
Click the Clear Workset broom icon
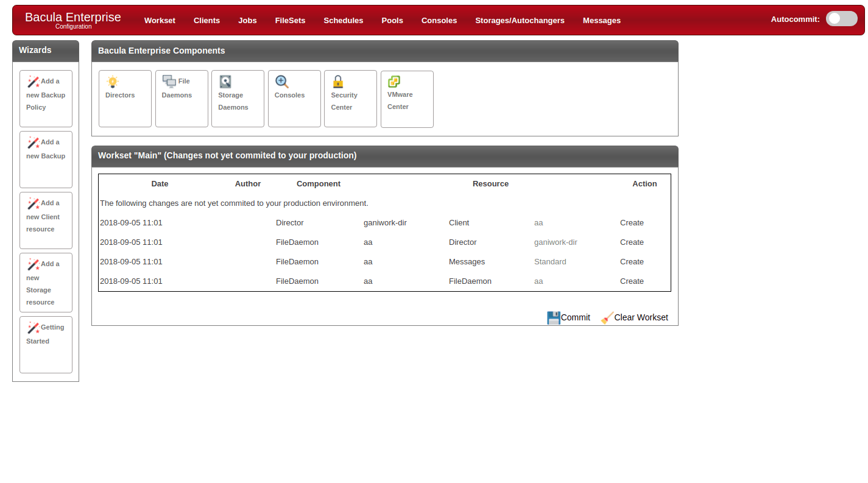coord(607,317)
